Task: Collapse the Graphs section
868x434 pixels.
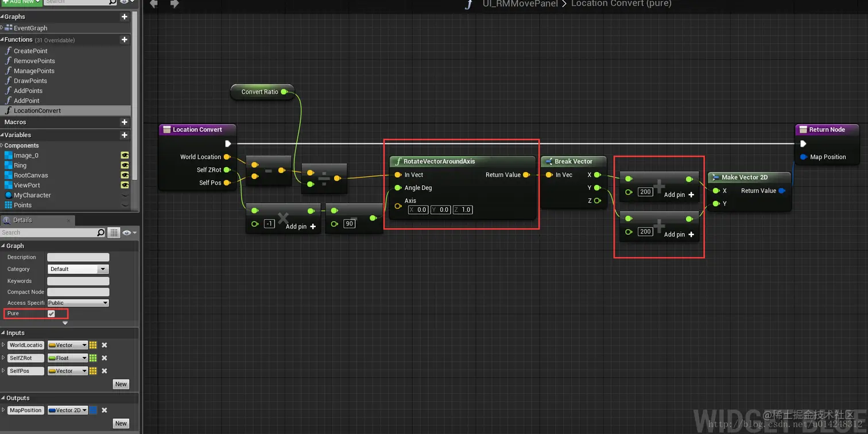Action: (2, 17)
